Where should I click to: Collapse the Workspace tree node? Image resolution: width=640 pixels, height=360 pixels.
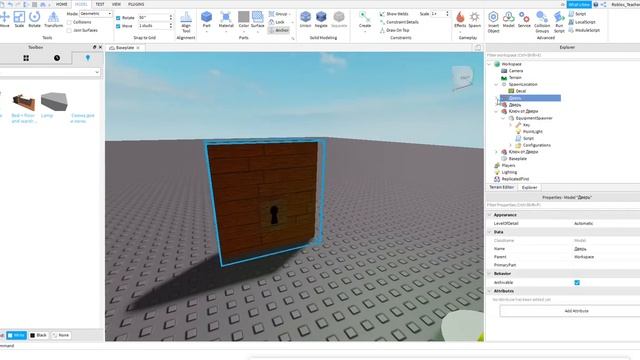(489, 64)
